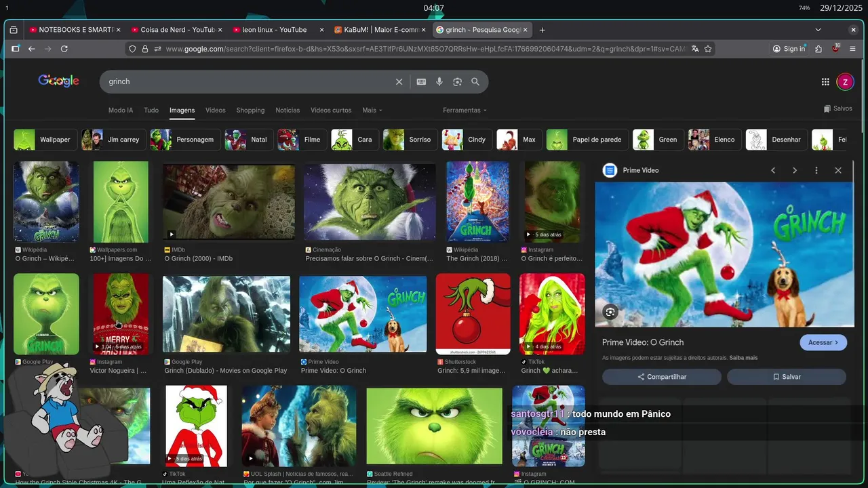Switch to Coisa de Nerd YouTube tab
The width and height of the screenshot is (868, 488).
tap(176, 30)
